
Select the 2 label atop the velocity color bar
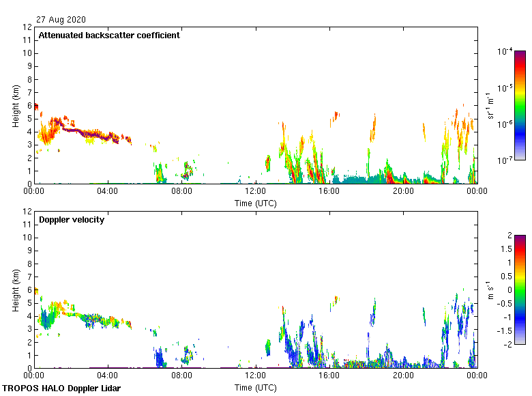point(509,235)
